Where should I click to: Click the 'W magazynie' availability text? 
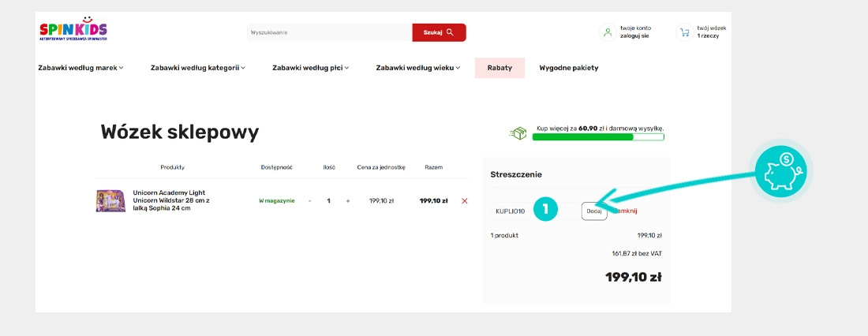[x=277, y=201]
